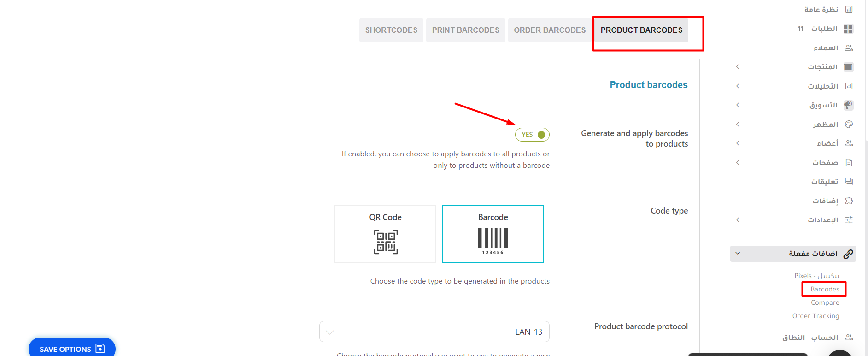Image resolution: width=868 pixels, height=356 pixels.
Task: Open the EAN-13 barcode protocol dropdown
Action: pos(434,332)
